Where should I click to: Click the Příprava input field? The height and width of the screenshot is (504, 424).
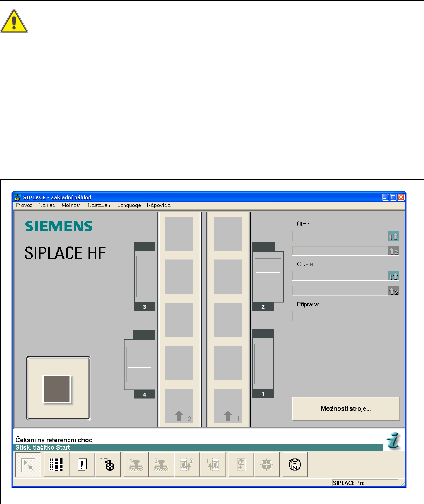pyautogui.click(x=346, y=316)
